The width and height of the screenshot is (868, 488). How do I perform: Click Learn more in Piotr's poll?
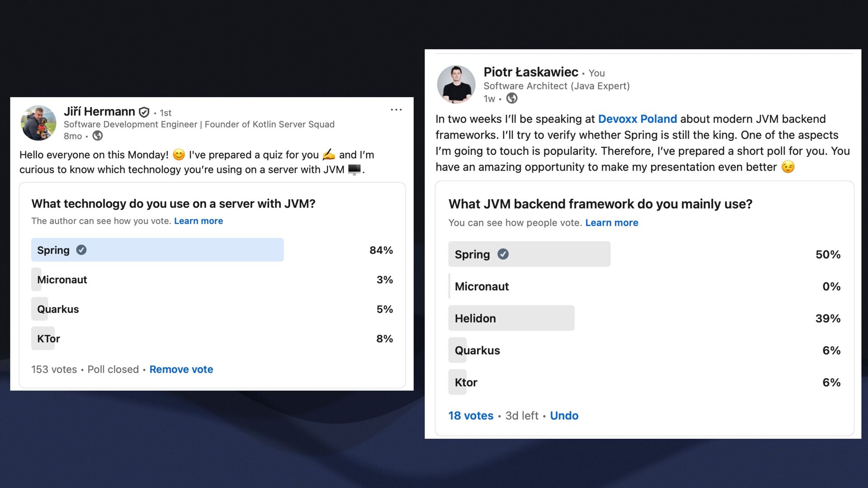612,223
